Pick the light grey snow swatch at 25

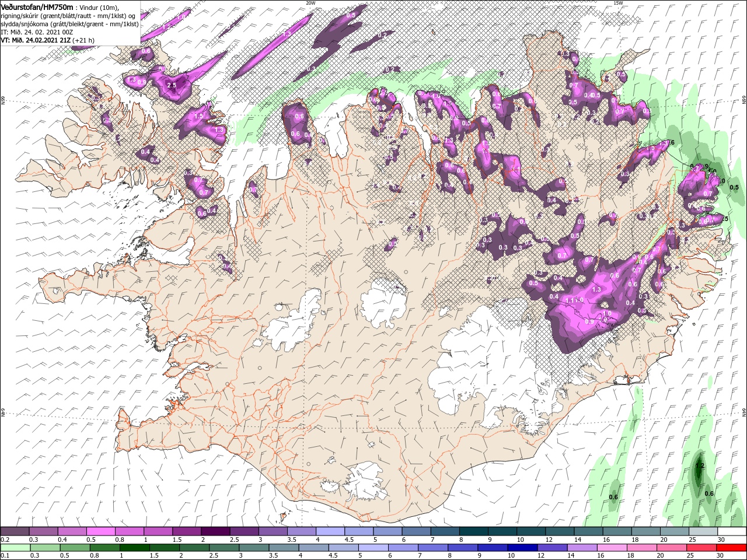[704, 531]
